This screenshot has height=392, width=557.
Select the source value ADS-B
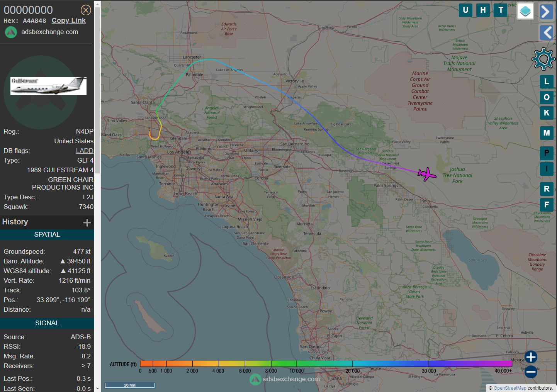pyautogui.click(x=81, y=337)
